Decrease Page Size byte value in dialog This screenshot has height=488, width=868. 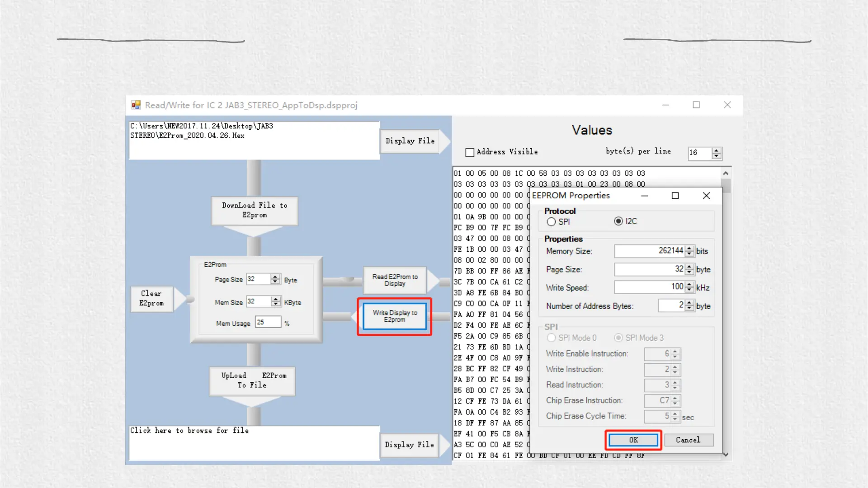(689, 272)
